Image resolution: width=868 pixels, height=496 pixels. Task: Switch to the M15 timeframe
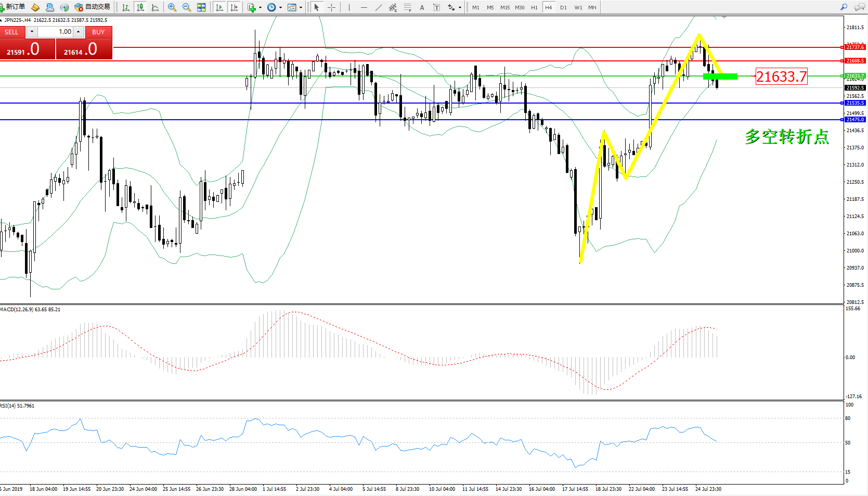[x=504, y=7]
